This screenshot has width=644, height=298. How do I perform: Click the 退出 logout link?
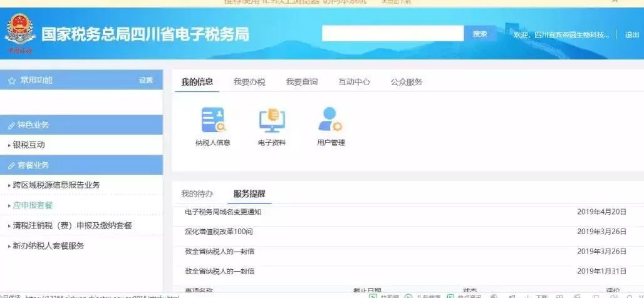pyautogui.click(x=631, y=35)
